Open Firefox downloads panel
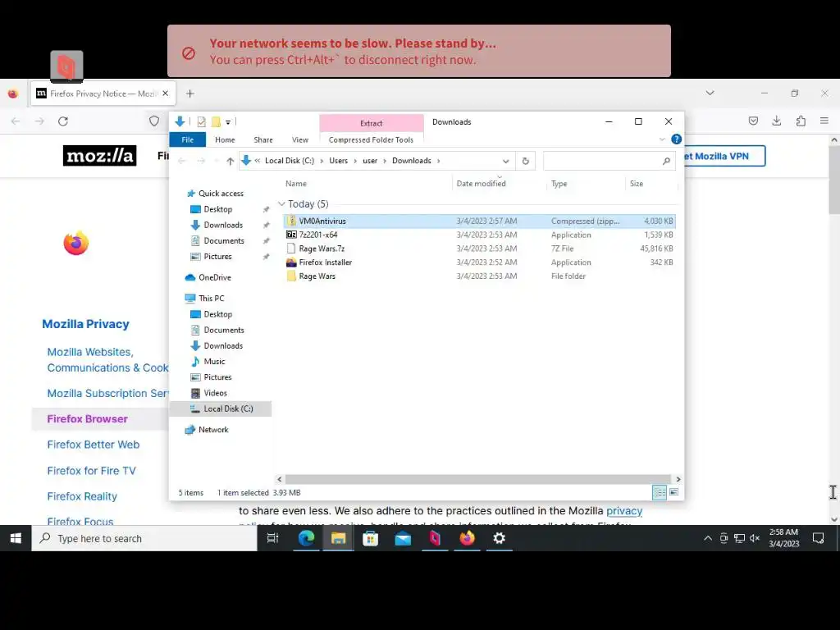The image size is (840, 630). [x=777, y=121]
